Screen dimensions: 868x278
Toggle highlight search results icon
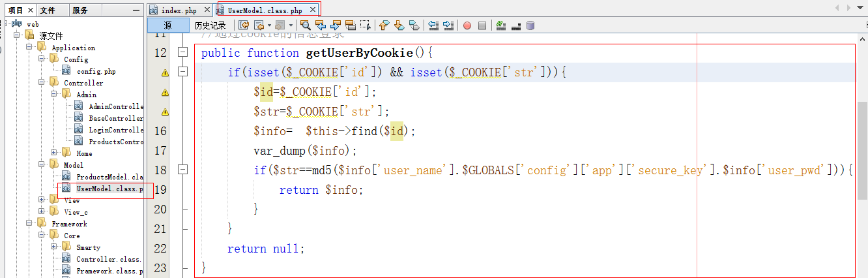coord(350,25)
